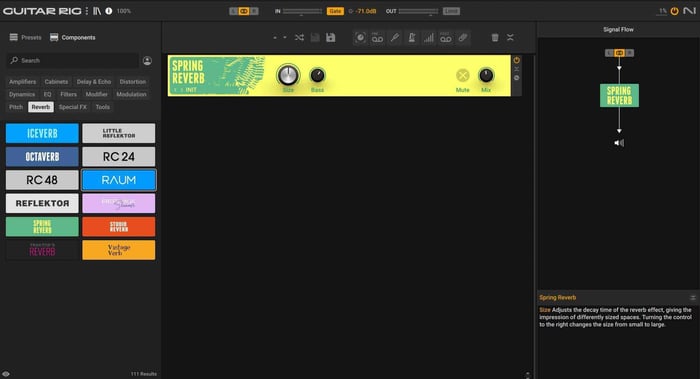The width and height of the screenshot is (700, 379).
Task: Open Guitar Rig main menu dots
Action: (87, 11)
